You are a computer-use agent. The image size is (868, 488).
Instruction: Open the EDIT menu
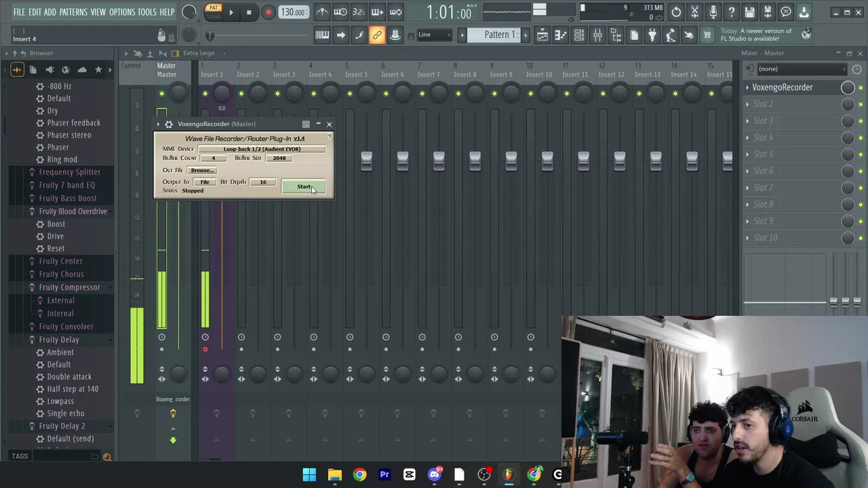35,12
